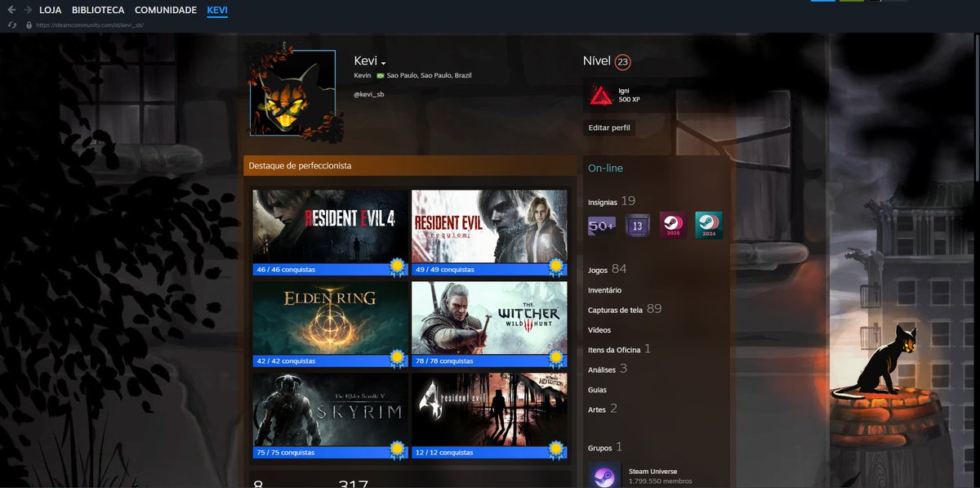This screenshot has width=980, height=488.
Task: Open Resident Evil 4 remake thumbnail
Action: (x=331, y=226)
